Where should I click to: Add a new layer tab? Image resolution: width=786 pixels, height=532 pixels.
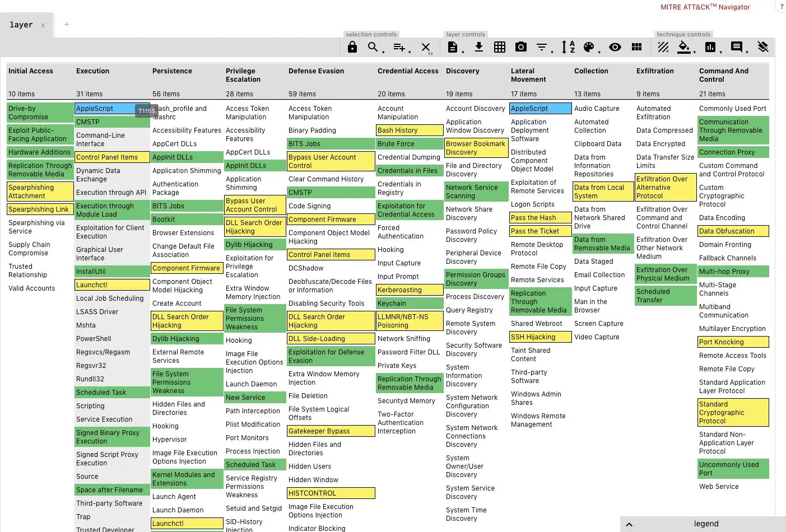click(67, 24)
